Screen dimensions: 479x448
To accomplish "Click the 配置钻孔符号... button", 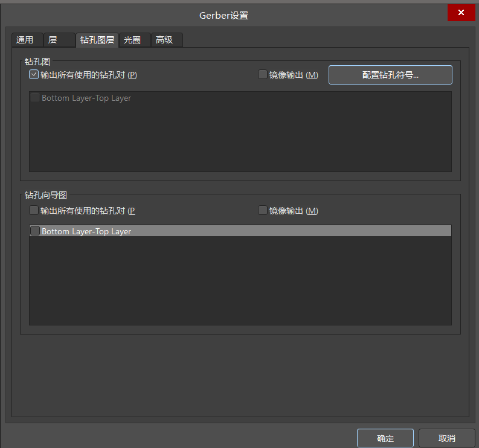I will pyautogui.click(x=390, y=75).
